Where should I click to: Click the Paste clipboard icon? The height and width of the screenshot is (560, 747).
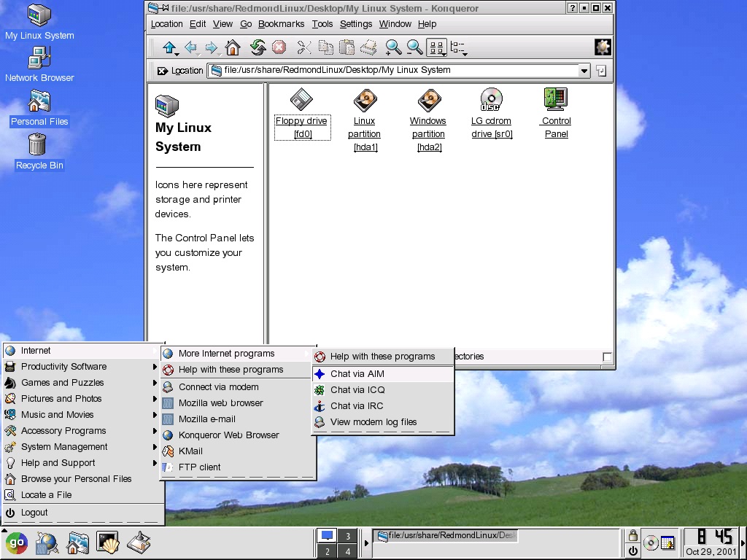tap(347, 47)
